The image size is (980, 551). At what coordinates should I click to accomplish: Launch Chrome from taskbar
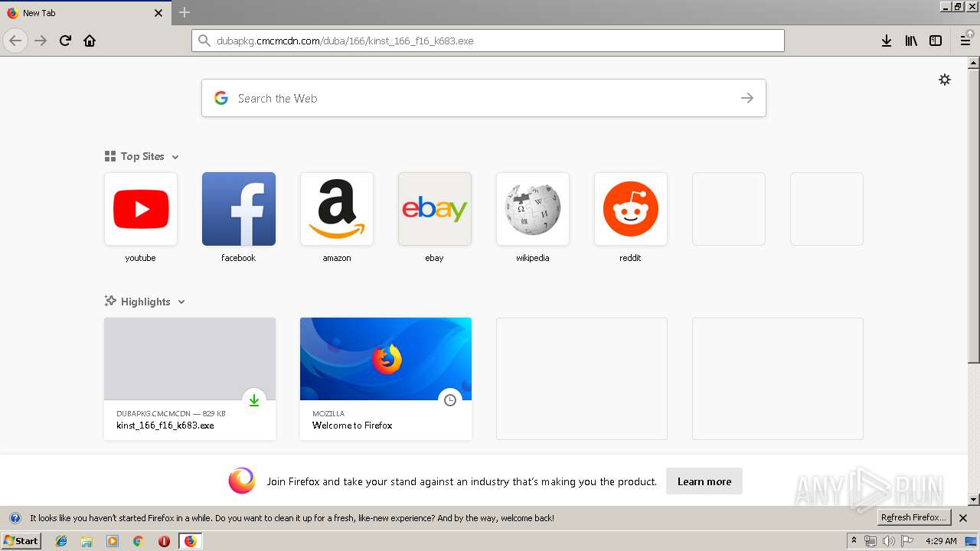pyautogui.click(x=138, y=541)
